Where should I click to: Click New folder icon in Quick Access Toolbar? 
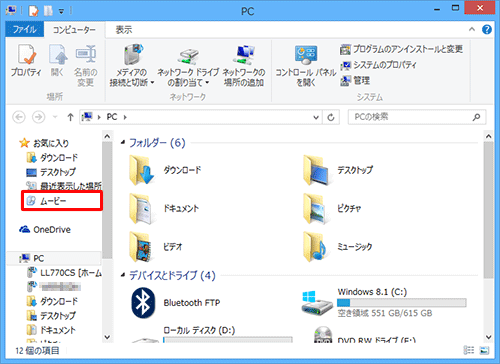click(x=49, y=11)
